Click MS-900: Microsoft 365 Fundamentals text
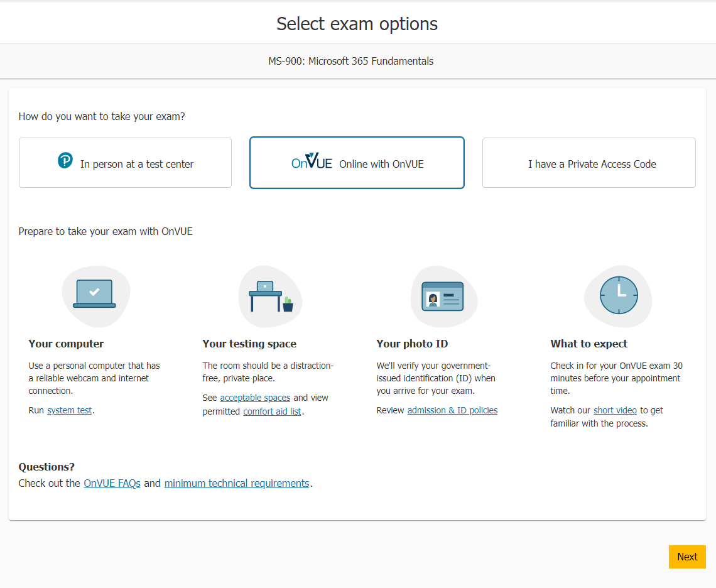Image resolution: width=716 pixels, height=588 pixels. [x=350, y=61]
